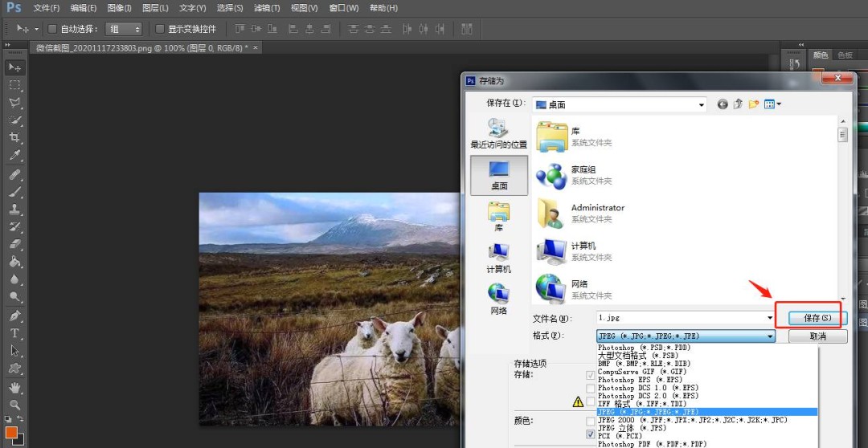868x448 pixels.
Task: Select the Move tool in the toolbox
Action: coord(14,67)
